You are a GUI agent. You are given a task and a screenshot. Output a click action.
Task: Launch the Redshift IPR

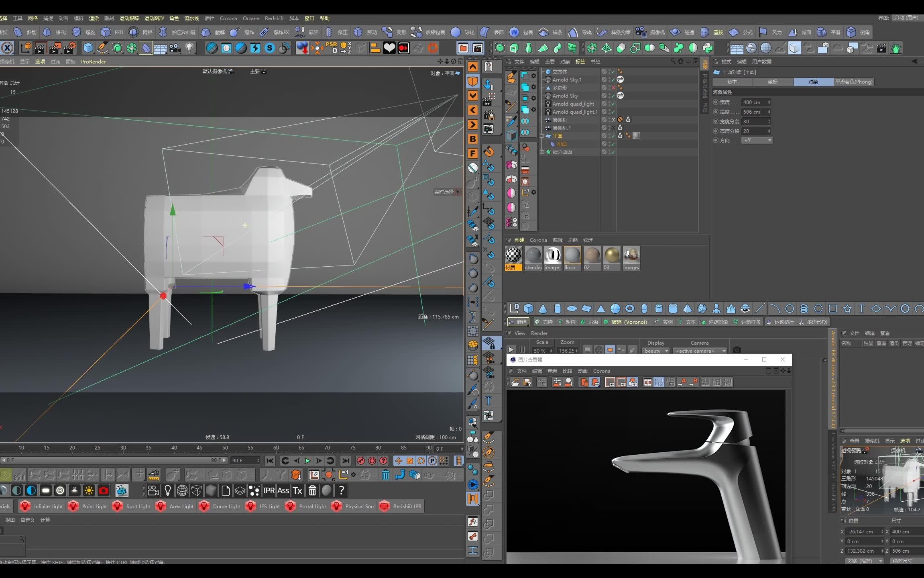(400, 506)
